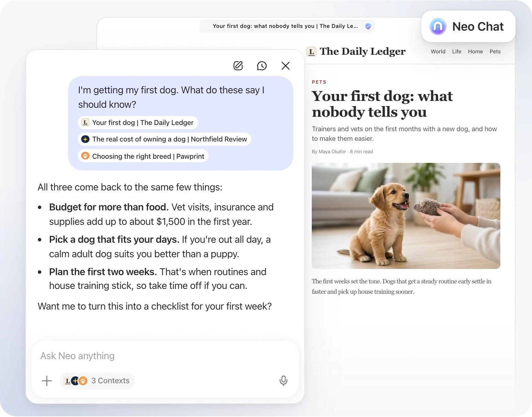The image size is (532, 417).
Task: Click author name Maya Okafor
Action: [332, 152]
